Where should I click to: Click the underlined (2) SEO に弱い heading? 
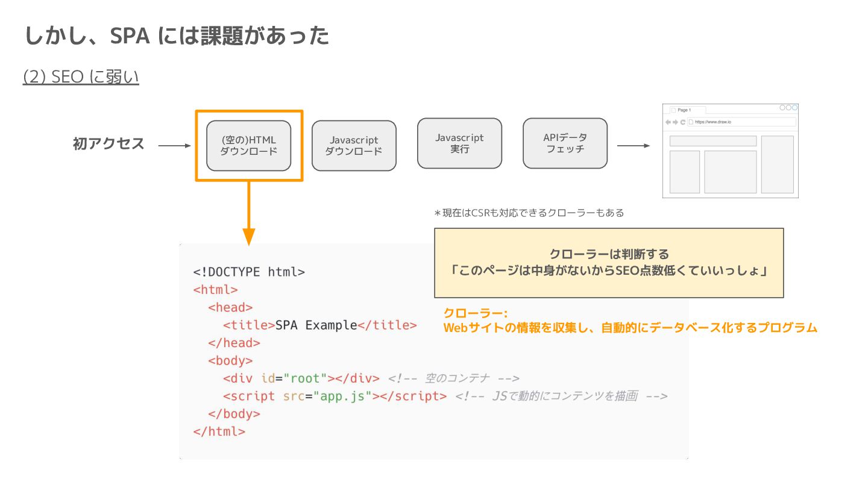click(x=81, y=77)
